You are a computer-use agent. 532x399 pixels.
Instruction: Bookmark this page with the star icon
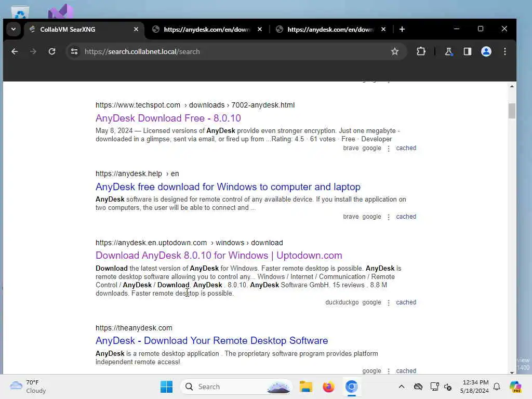pyautogui.click(x=395, y=51)
